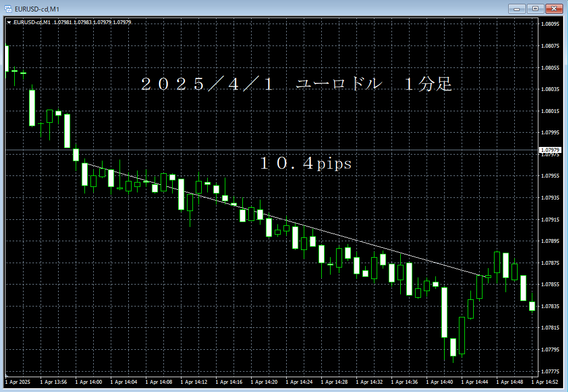Expand the triangle beside EURUSD-cd,M1 chart info
This screenshot has width=568, height=392.
[x=9, y=22]
